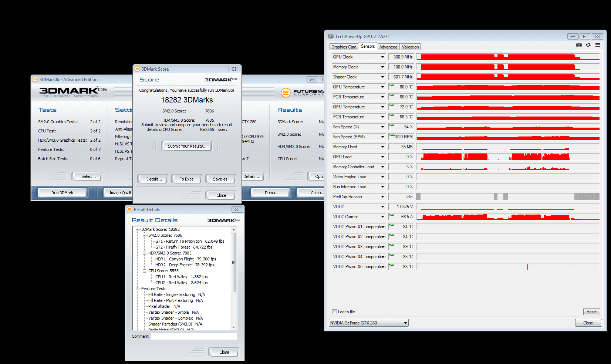Collapse the SM2.0 Score tree node
Screen dimensions: 611x364
[145, 235]
